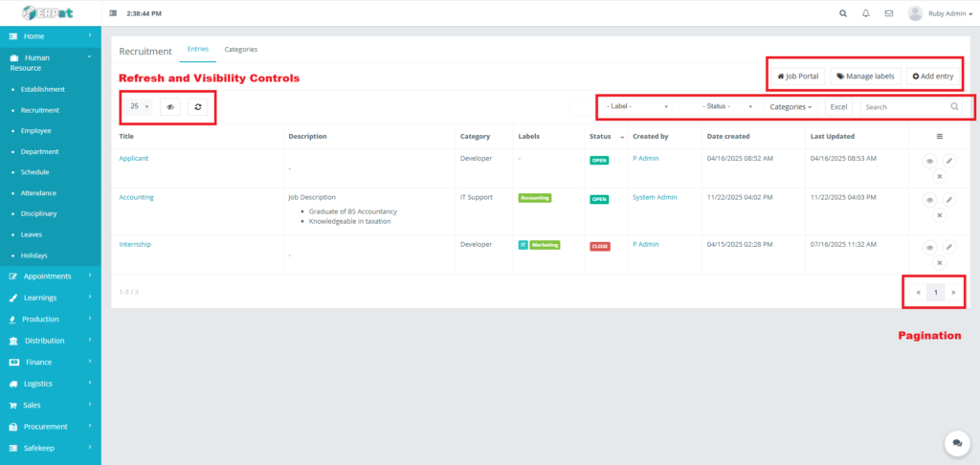This screenshot has height=465, width=980.
Task: Click the Manage labels button
Action: (864, 76)
